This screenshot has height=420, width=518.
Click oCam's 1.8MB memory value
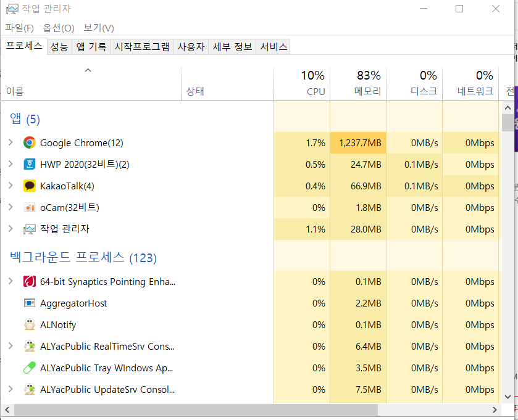pyautogui.click(x=369, y=207)
